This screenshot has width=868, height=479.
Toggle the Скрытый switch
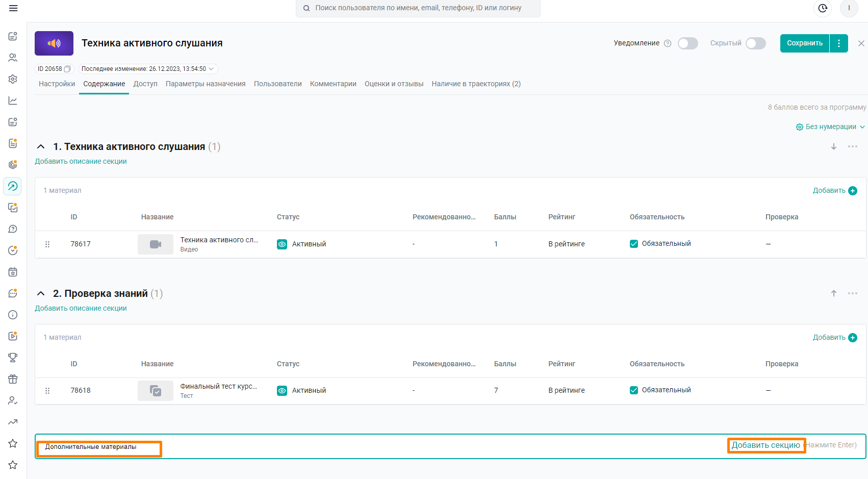click(x=756, y=43)
